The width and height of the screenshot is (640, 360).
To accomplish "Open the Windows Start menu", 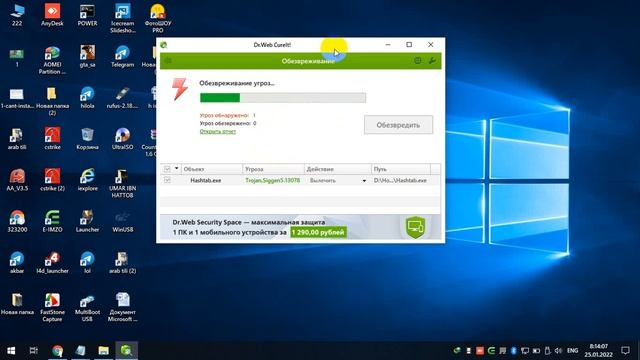I will 11,351.
